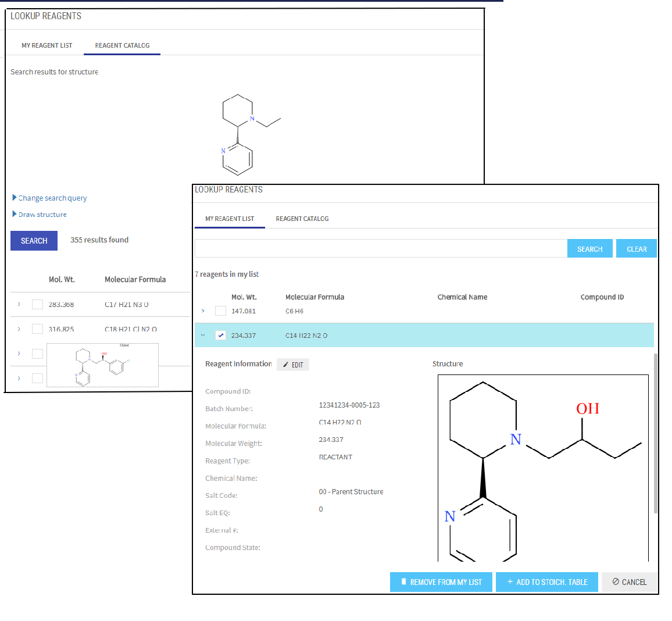Screen dimensions: 672x621
Task: Select the checked checkbox for reagent 234.337
Action: (220, 335)
